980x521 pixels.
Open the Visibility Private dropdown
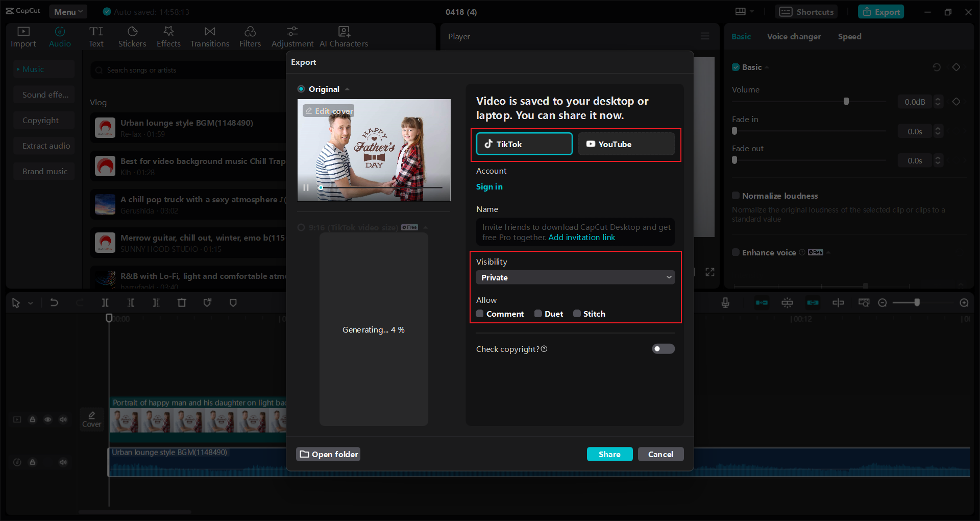click(575, 277)
